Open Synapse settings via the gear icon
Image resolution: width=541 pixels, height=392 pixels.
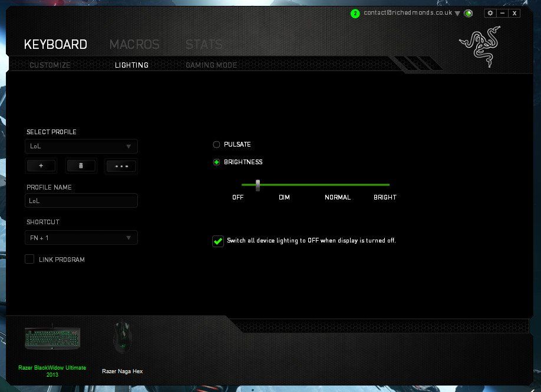click(x=490, y=12)
